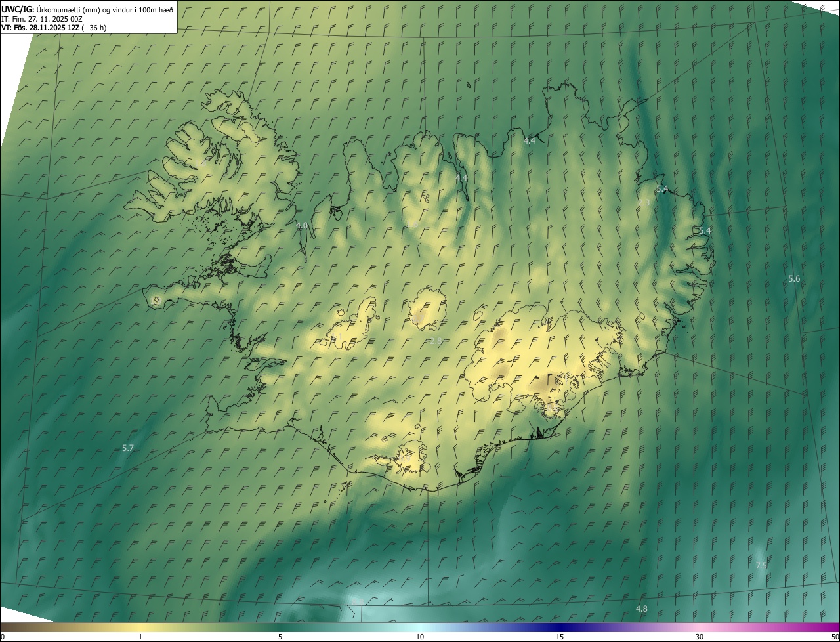Click the colorbar tick labeled 1
Image resolution: width=840 pixels, height=642 pixels.
[x=140, y=637]
